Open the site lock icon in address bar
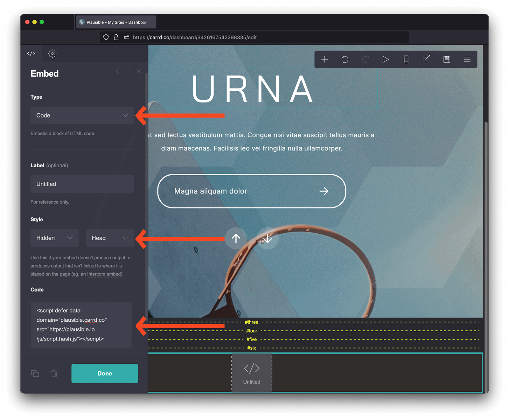Viewport: 509px width, 420px height. (116, 37)
